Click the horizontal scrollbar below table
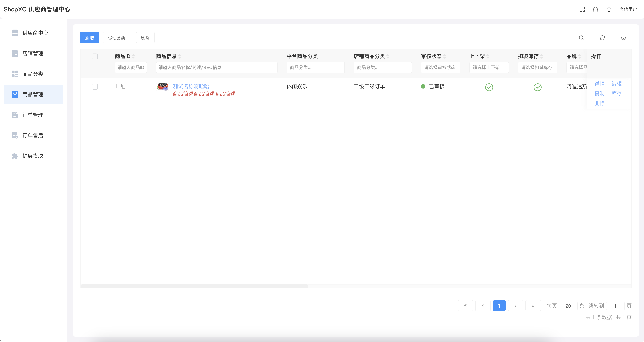The image size is (644, 342). tap(194, 286)
